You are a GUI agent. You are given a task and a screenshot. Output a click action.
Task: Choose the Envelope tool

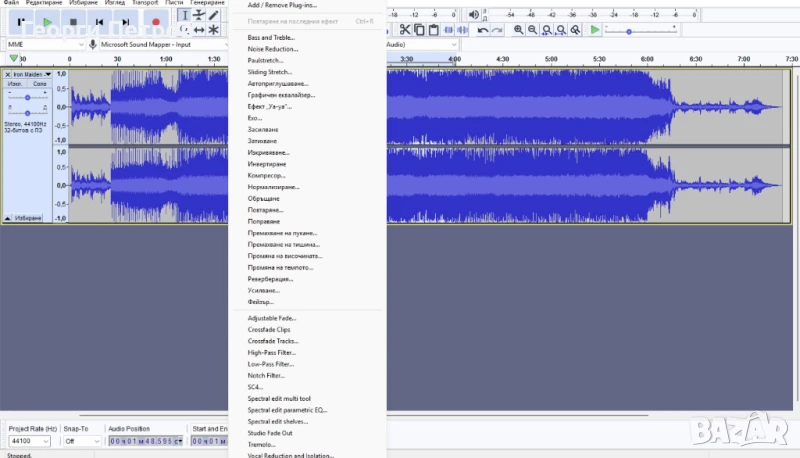(198, 15)
